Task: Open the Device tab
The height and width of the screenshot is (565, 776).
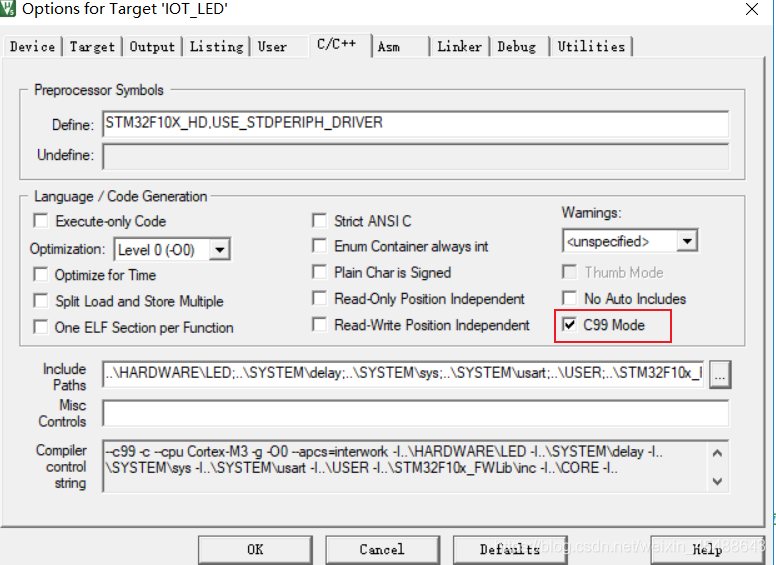Action: pos(33,47)
